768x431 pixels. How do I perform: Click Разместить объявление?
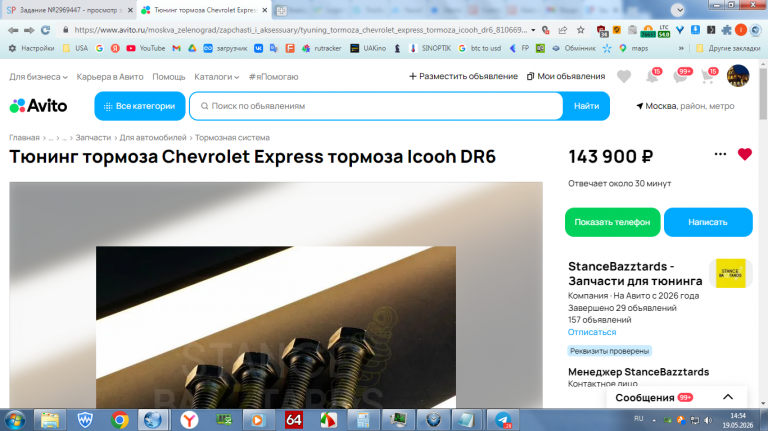(463, 76)
